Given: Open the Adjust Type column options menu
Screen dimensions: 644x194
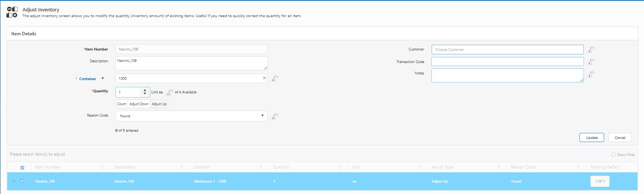Looking at the screenshot, I should 499,167.
